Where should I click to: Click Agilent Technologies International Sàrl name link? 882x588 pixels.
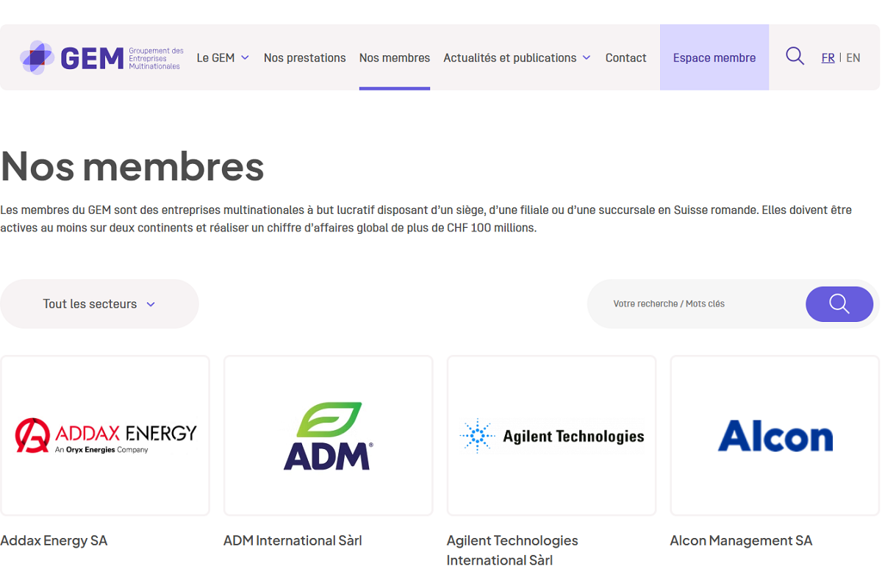pos(512,551)
